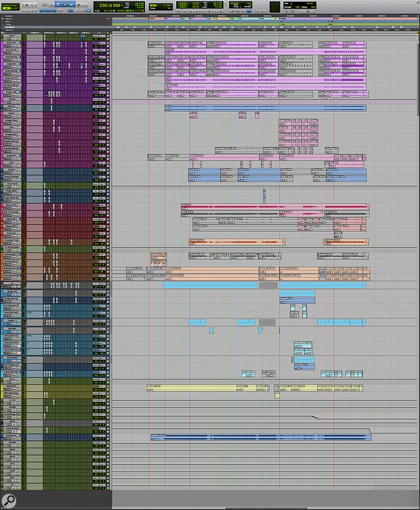Select the Pencil tool

[x=85, y=5]
